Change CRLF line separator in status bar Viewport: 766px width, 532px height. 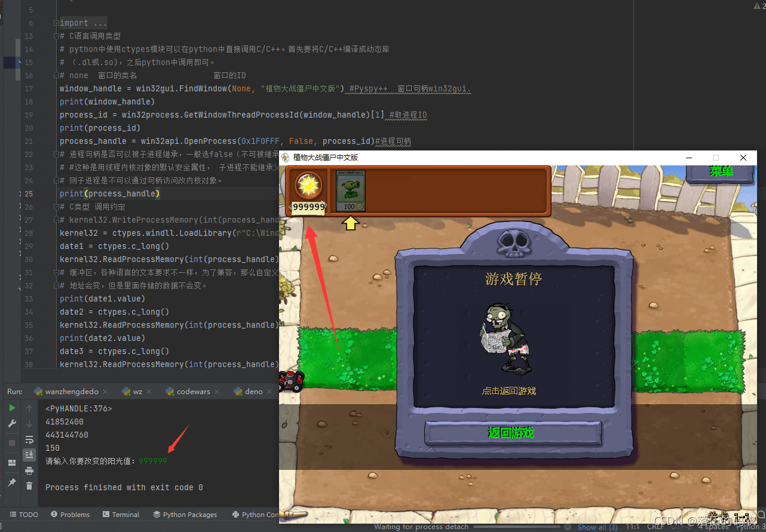(x=655, y=527)
